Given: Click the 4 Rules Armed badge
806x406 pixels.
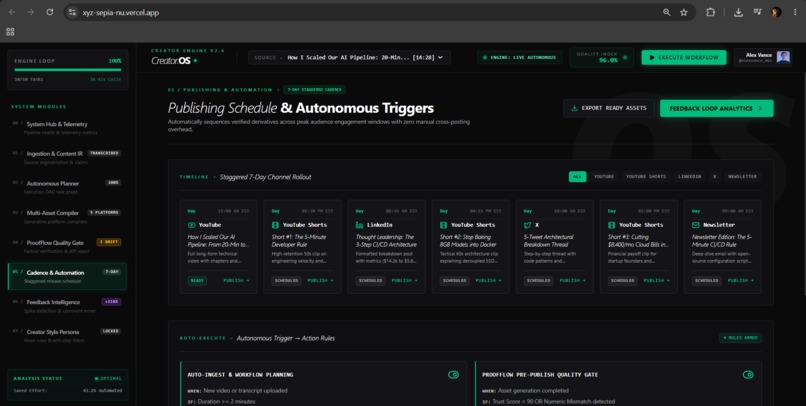Looking at the screenshot, I should [x=740, y=338].
